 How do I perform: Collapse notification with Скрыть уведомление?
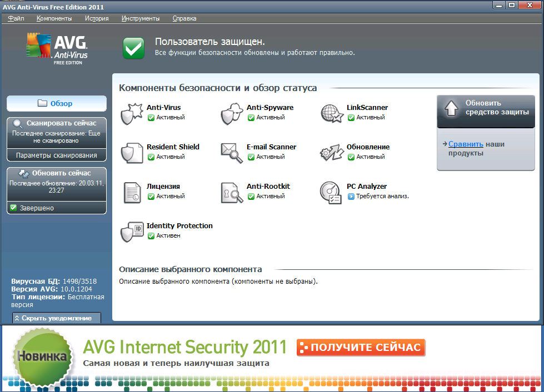pos(57,318)
